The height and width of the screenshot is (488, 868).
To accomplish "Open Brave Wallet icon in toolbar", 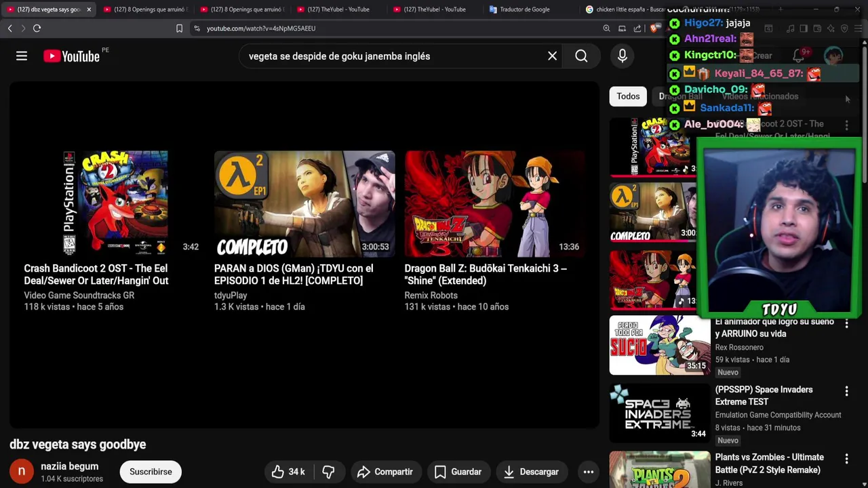I will pyautogui.click(x=817, y=28).
